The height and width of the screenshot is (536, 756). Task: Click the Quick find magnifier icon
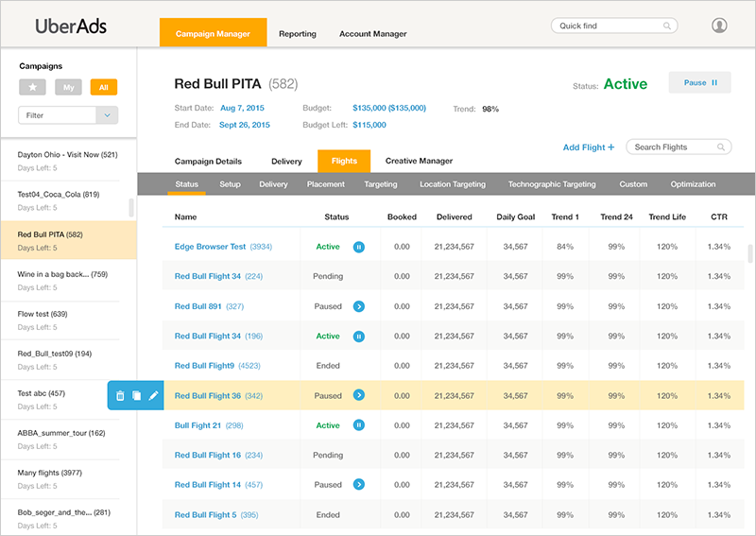click(667, 26)
